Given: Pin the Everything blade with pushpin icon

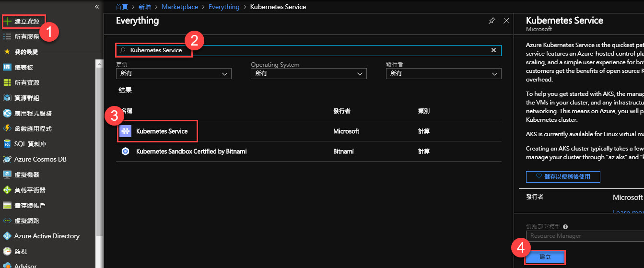Looking at the screenshot, I should coord(492,21).
